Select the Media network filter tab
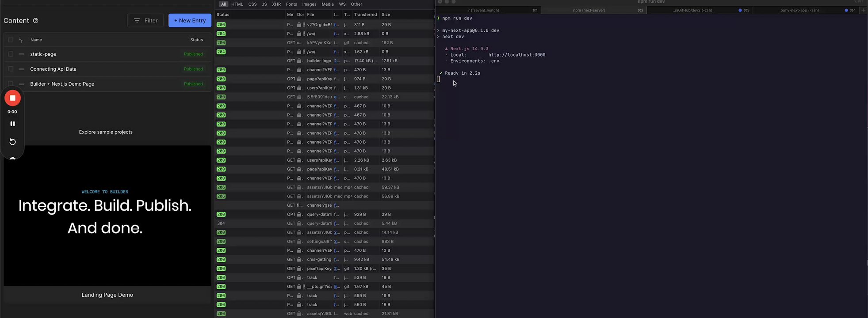This screenshot has width=868, height=318. click(328, 4)
